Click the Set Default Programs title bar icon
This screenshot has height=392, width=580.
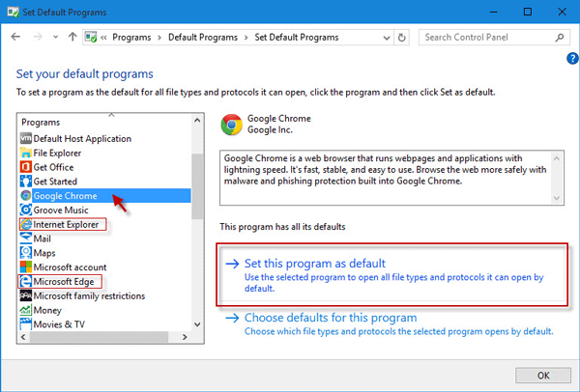coord(13,12)
